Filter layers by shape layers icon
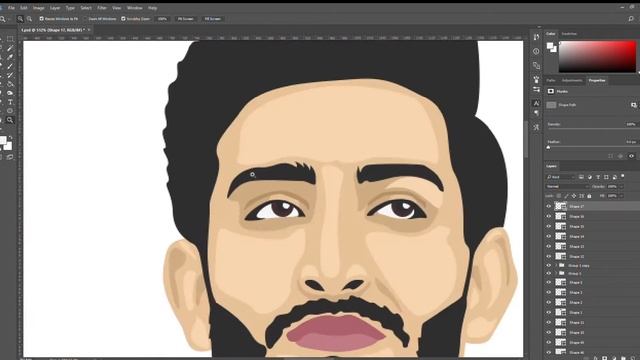Viewport: 640px width, 360px height. tap(606, 177)
